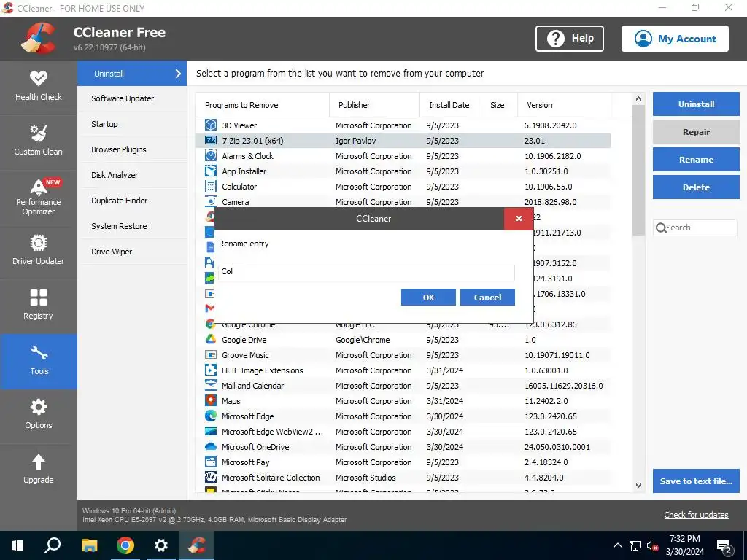Click the Microsoft Edge WebView2 icon

pos(211,432)
